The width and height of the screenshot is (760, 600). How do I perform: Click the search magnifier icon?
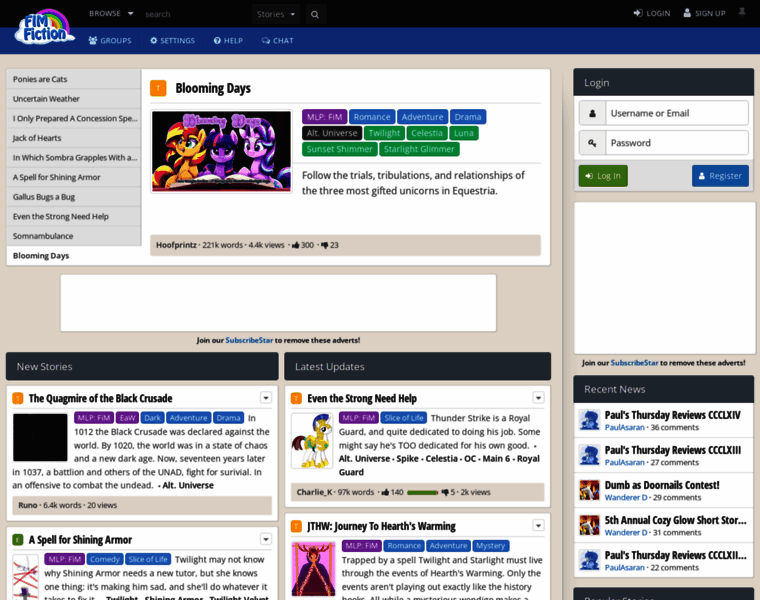click(x=315, y=15)
